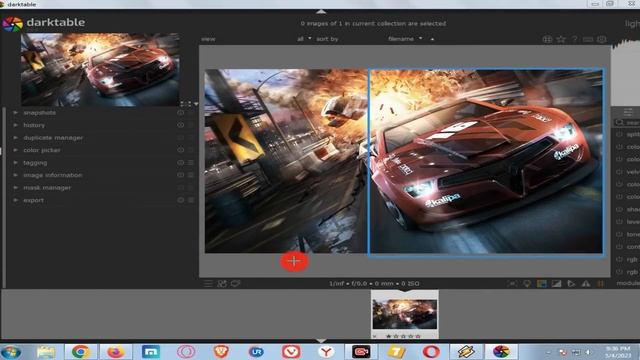Image resolution: width=640 pixels, height=360 pixels.
Task: Collapse the bottom filmstrip panel arrow
Action: [x=321, y=340]
